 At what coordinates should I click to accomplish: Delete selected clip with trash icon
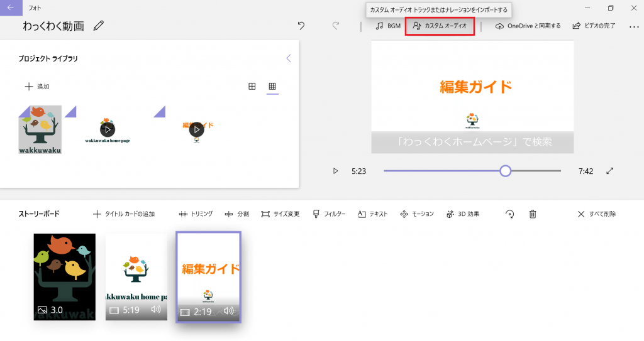pyautogui.click(x=533, y=214)
